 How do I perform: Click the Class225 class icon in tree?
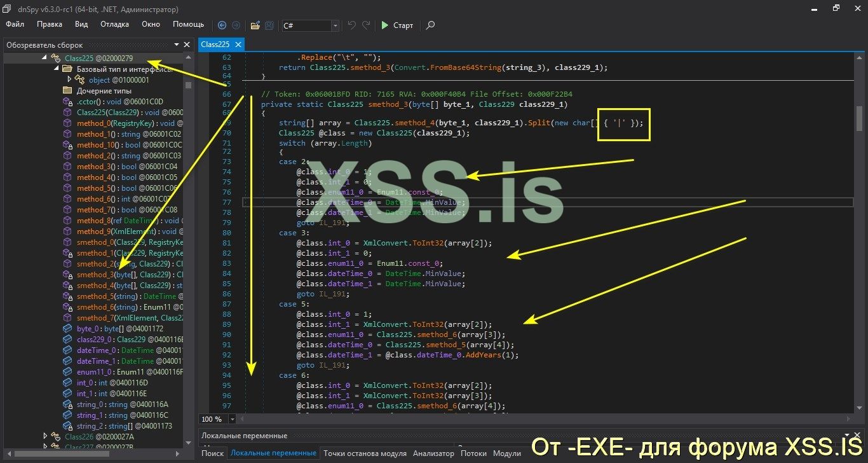coord(57,59)
